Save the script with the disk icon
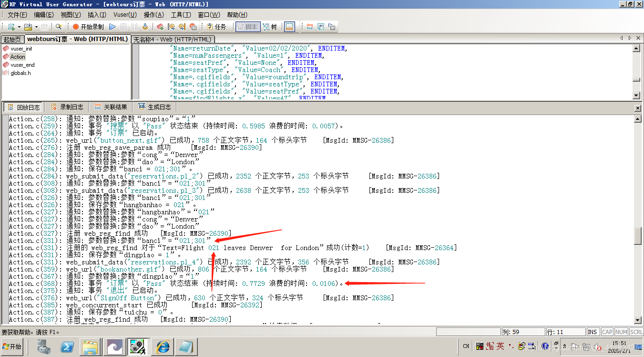This screenshot has width=644, height=357. coord(44,27)
